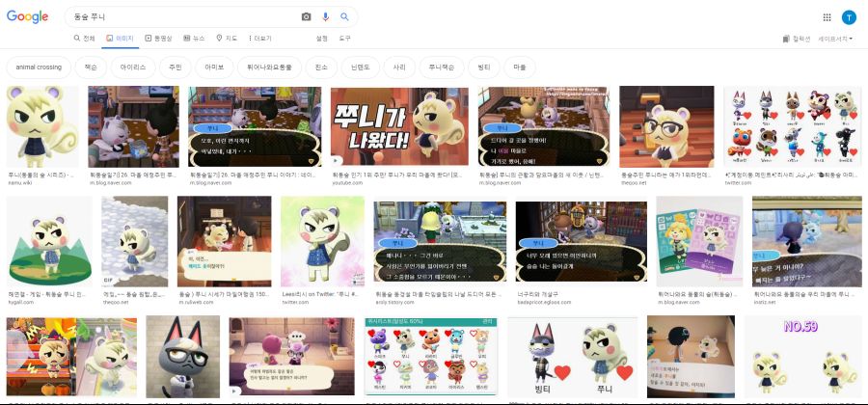Screen dimensions: 868x405
Task: Open the Google logo homepage link
Action: point(27,17)
